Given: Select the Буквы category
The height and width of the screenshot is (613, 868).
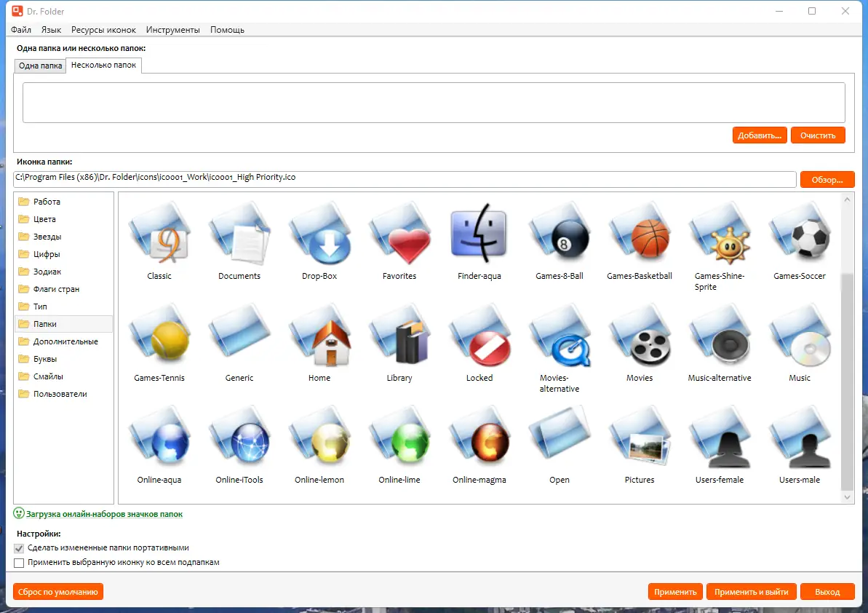Looking at the screenshot, I should [63, 359].
